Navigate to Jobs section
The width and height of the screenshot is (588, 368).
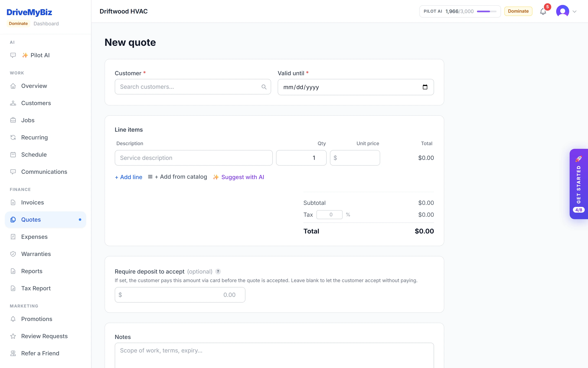(x=46, y=120)
